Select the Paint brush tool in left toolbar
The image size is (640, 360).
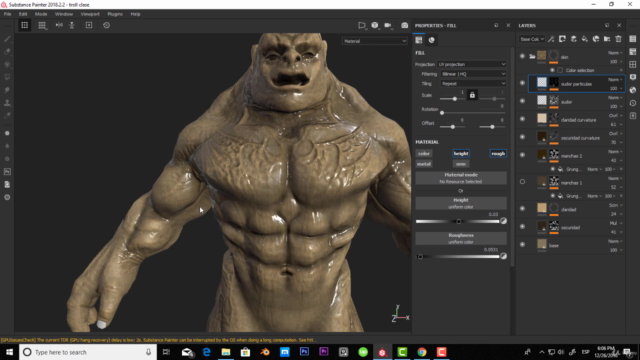(7, 39)
